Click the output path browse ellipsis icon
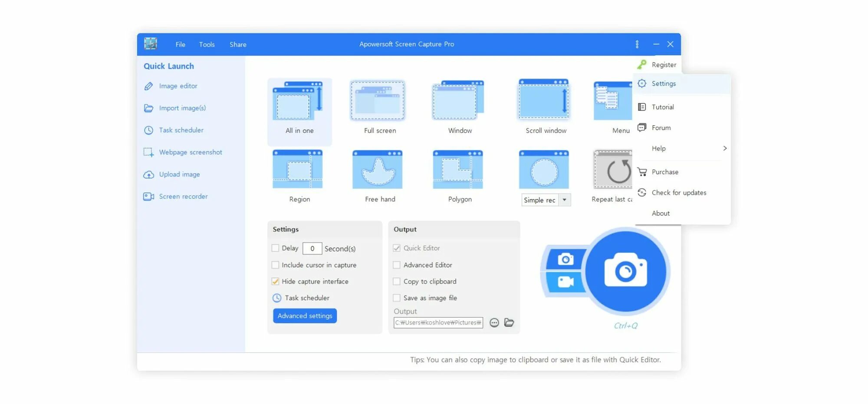Screen dimensions: 868x404 click(x=494, y=323)
